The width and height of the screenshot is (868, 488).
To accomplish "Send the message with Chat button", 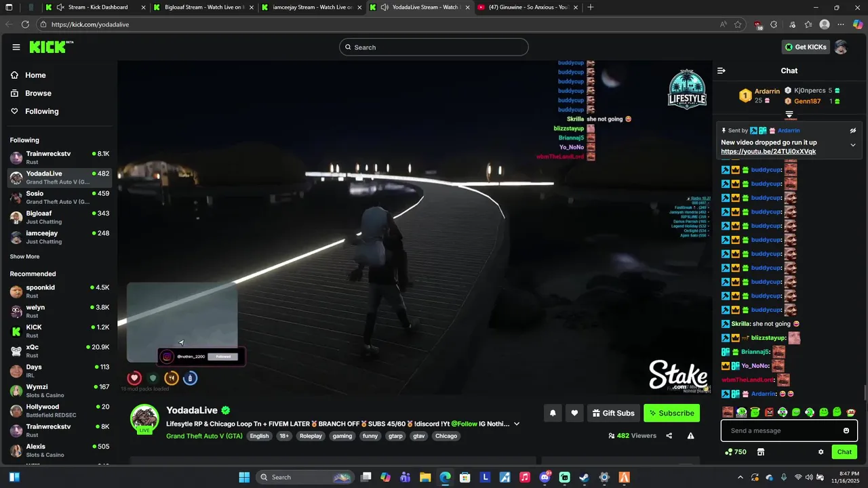I will coord(844,452).
